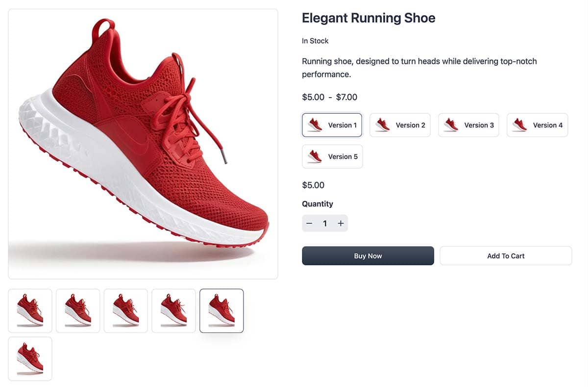Open the thumbnail on the second row

click(x=30, y=359)
